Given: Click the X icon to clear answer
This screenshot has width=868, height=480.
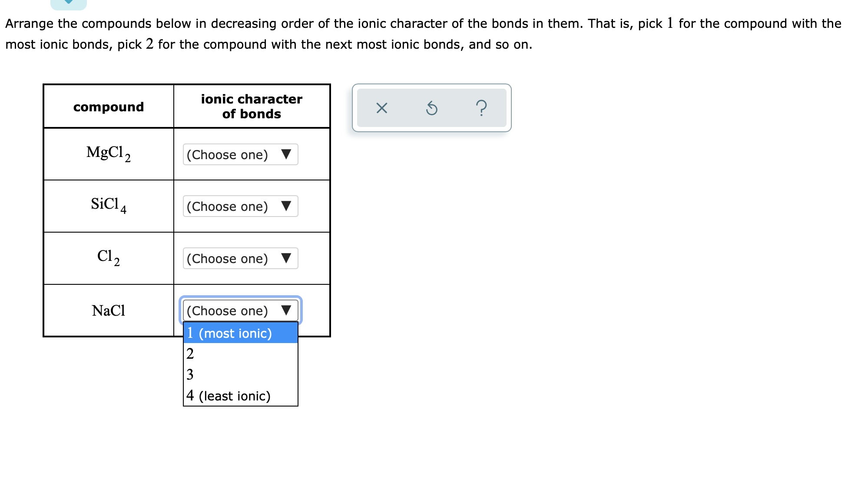Looking at the screenshot, I should [x=381, y=109].
